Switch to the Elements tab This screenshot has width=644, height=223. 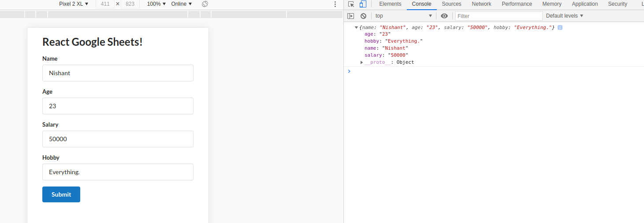point(390,4)
